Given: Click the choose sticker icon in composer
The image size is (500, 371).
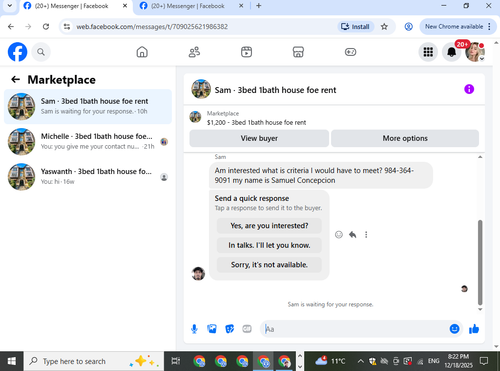Looking at the screenshot, I should click(230, 329).
